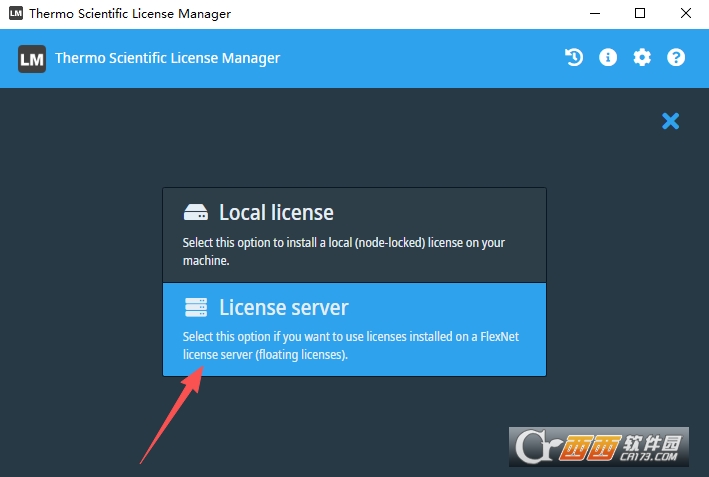Viewport: 709px width, 477px height.
Task: Open the license history icon
Action: (574, 57)
